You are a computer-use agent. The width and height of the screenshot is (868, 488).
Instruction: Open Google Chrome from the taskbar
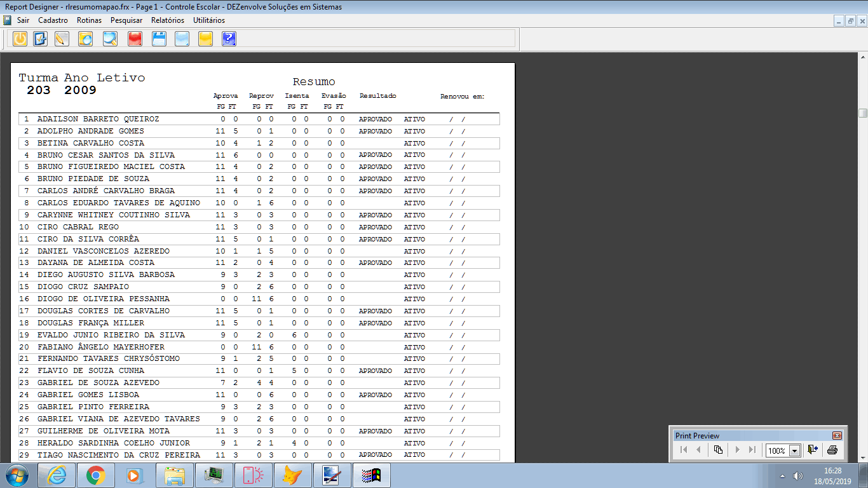tap(96, 475)
